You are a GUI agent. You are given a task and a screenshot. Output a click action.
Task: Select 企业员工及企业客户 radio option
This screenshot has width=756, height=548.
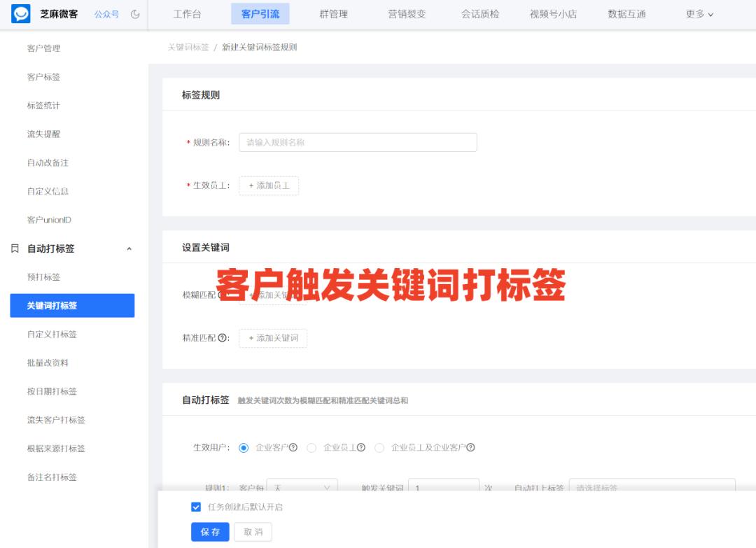tap(379, 447)
